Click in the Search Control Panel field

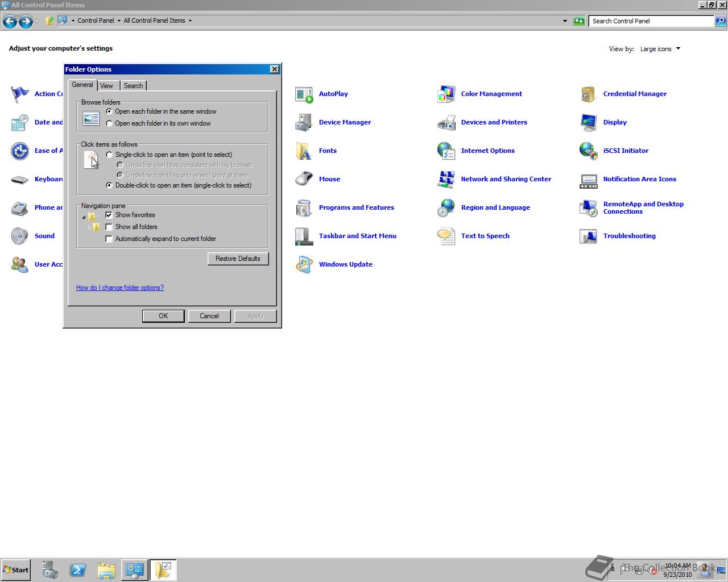click(651, 21)
